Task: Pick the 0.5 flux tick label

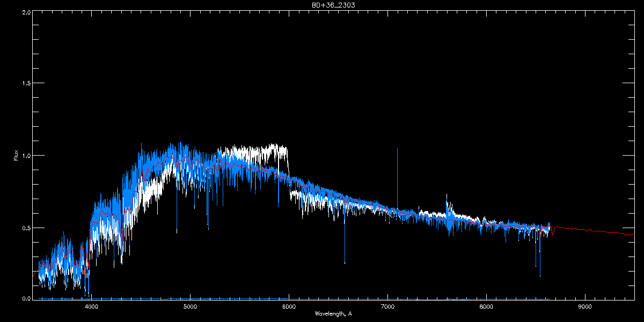Action: click(x=26, y=228)
